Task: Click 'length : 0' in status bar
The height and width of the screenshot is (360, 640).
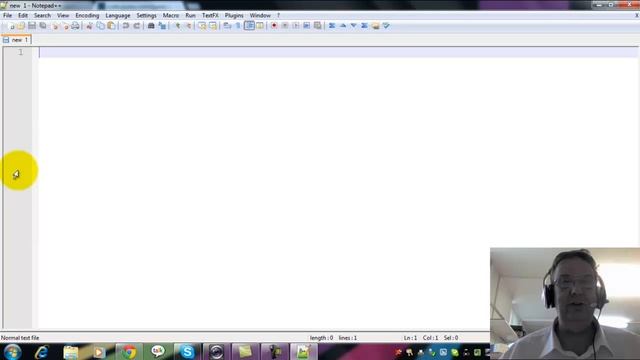Action: (x=321, y=338)
